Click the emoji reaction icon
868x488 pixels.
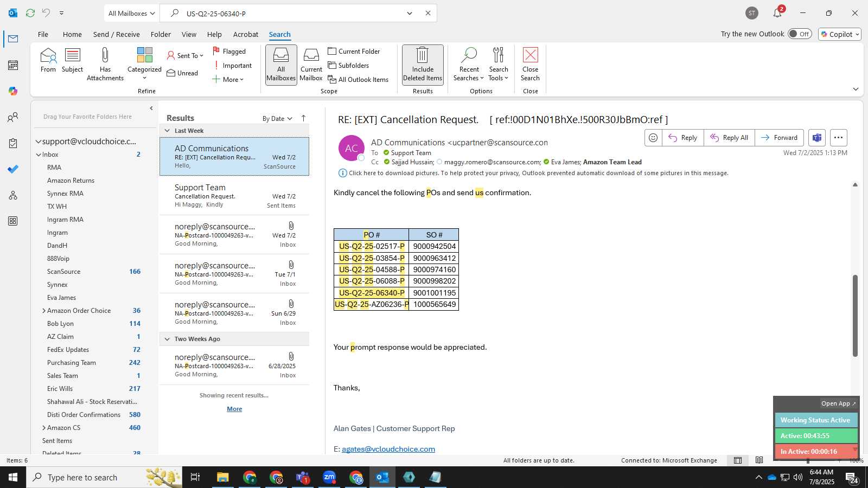point(653,138)
